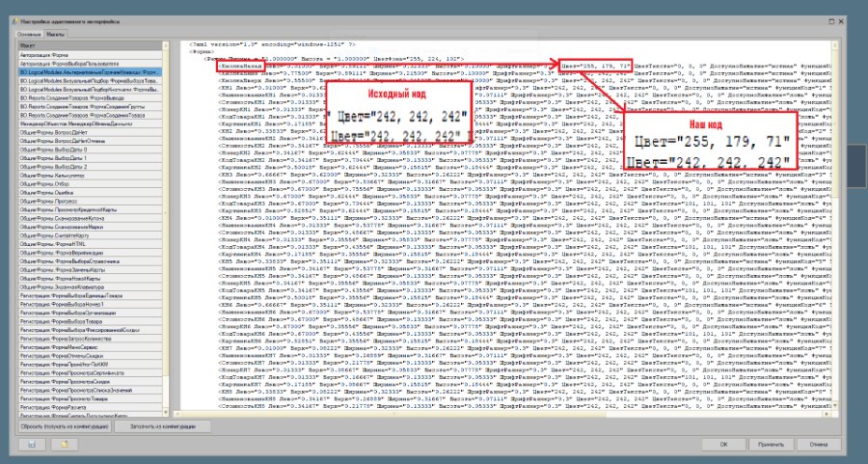This screenshot has height=464, width=868.
Task: Select ОбщиеФормы.Отбор row
Action: pos(91,184)
